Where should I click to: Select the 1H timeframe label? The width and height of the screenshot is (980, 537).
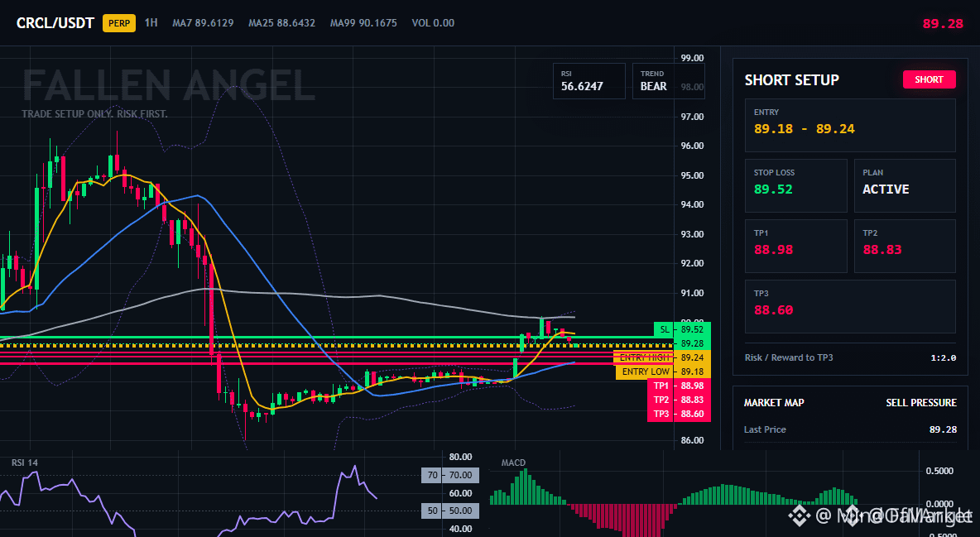point(151,23)
